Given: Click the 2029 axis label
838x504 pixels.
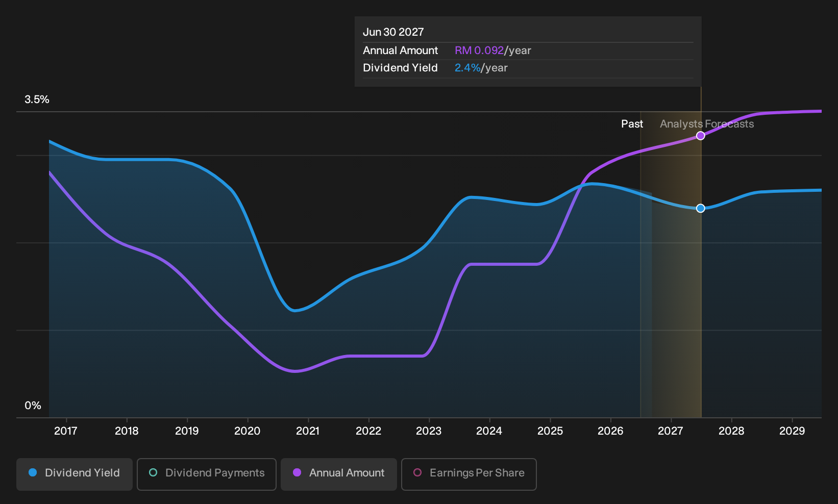Looking at the screenshot, I should click(x=792, y=431).
